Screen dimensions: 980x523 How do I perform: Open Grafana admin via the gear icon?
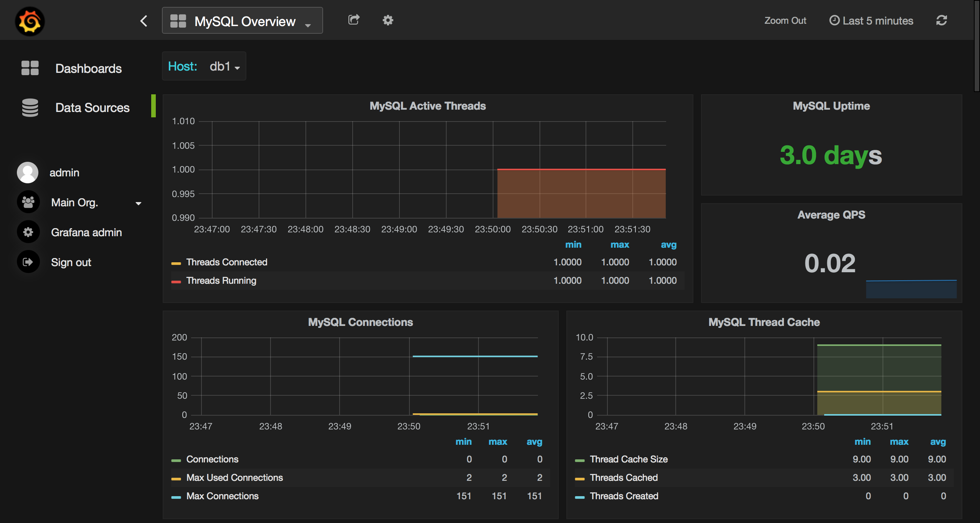click(x=28, y=232)
